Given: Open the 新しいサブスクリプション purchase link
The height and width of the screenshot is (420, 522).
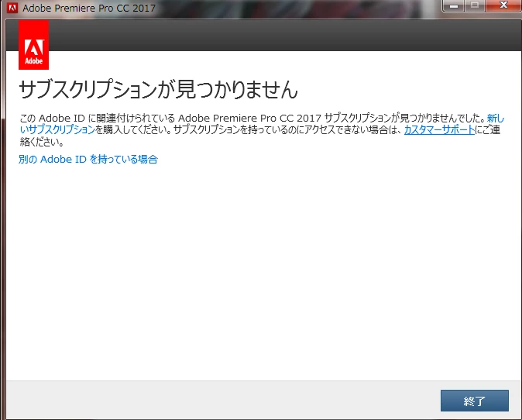Looking at the screenshot, I should click(58, 130).
